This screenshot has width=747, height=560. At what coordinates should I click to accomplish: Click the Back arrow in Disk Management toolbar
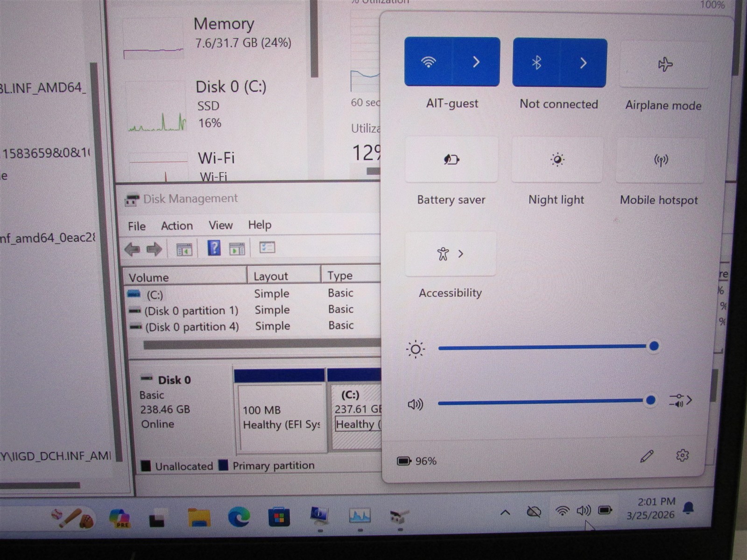[133, 249]
